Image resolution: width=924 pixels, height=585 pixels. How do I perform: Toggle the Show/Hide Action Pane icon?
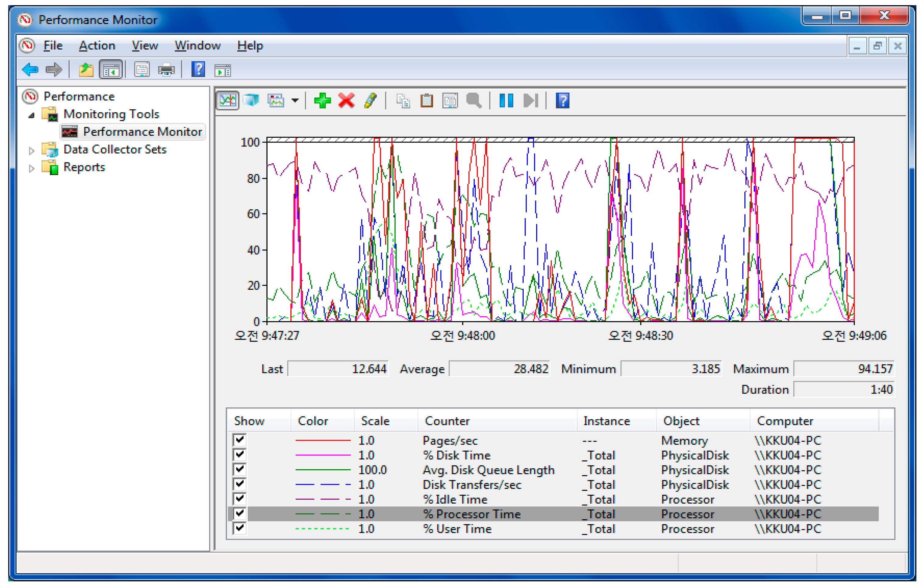pyautogui.click(x=223, y=71)
